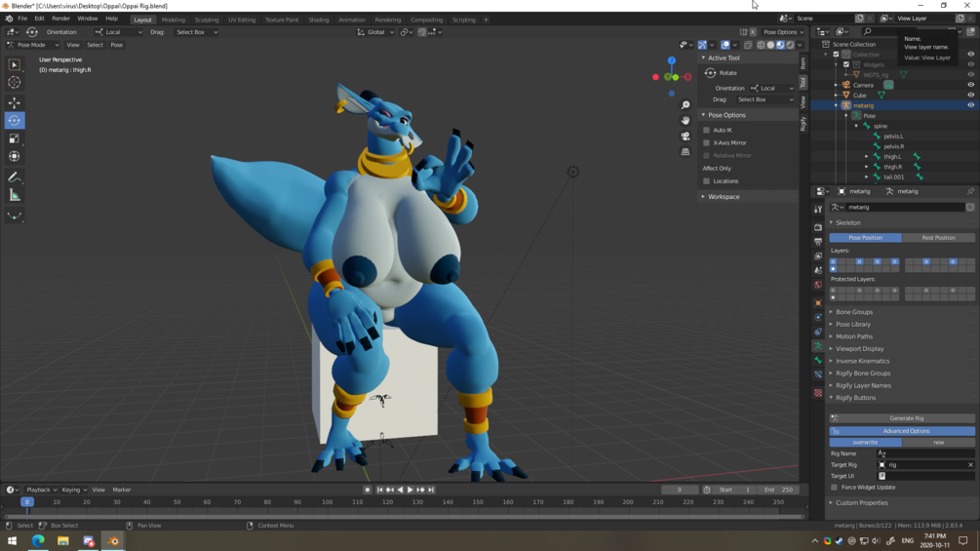This screenshot has width=980, height=551.
Task: Open the Keying popover in timeline
Action: (x=74, y=490)
